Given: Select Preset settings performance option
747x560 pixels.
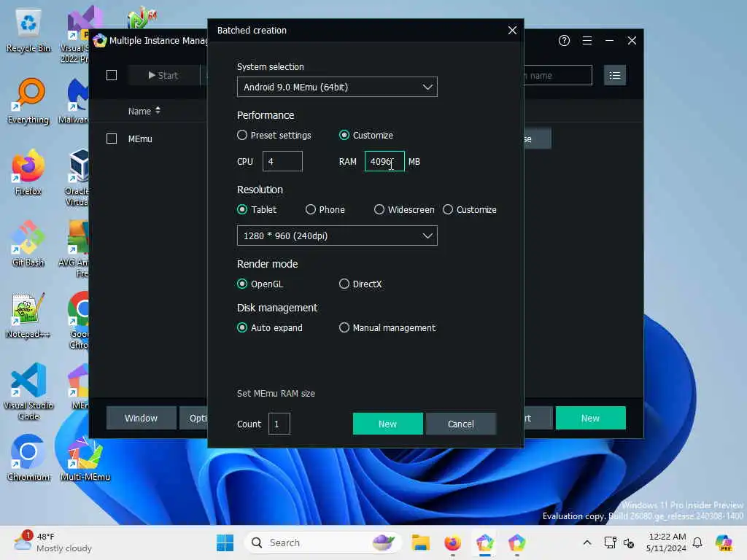Looking at the screenshot, I should click(274, 135).
